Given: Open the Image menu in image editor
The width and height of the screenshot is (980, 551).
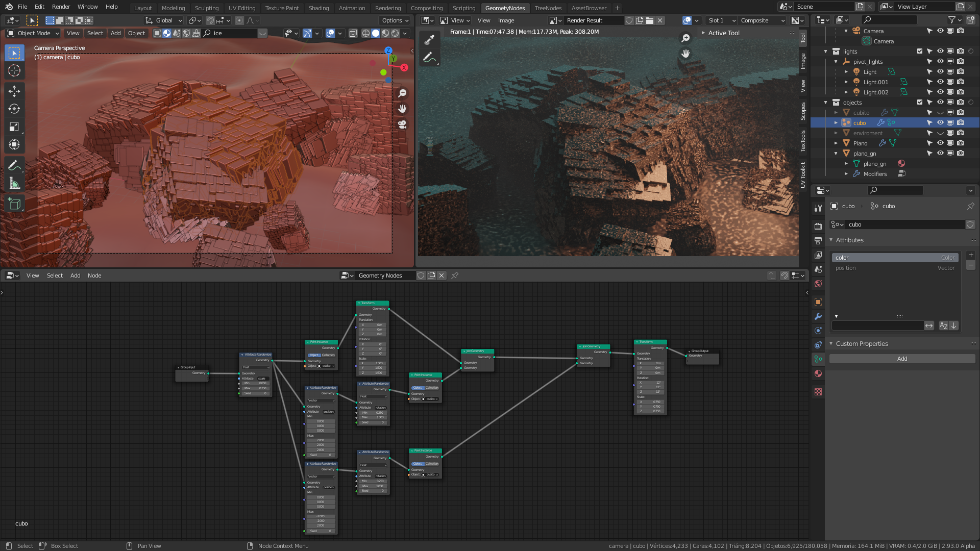Looking at the screenshot, I should (506, 20).
